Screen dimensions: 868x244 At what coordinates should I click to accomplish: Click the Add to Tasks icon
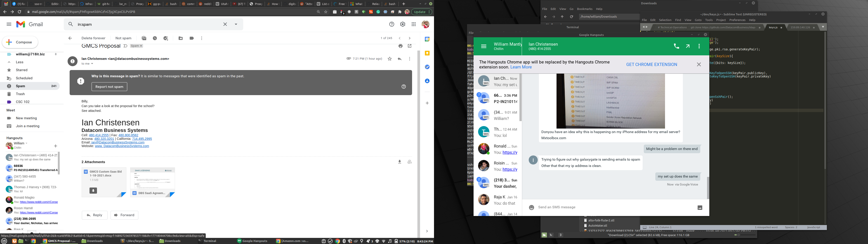click(166, 38)
